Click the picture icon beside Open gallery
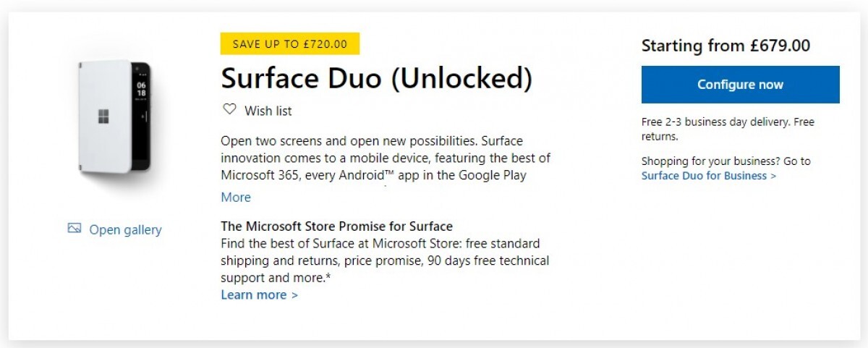This screenshot has width=868, height=348. (x=74, y=229)
